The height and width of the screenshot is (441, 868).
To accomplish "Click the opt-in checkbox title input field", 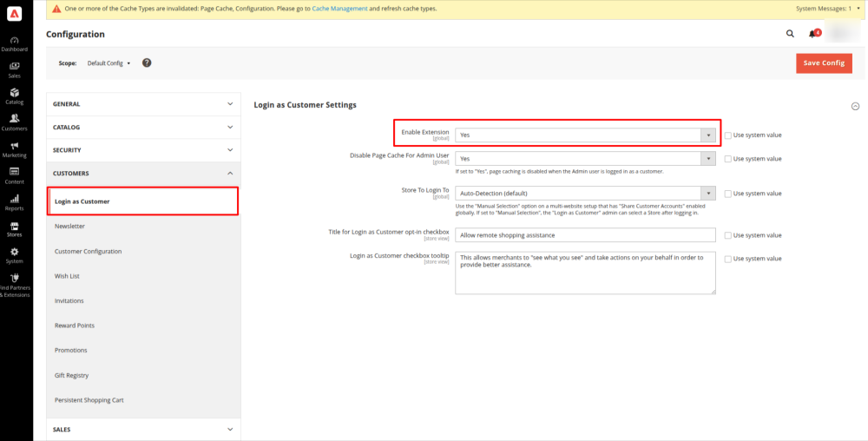I will click(x=585, y=235).
